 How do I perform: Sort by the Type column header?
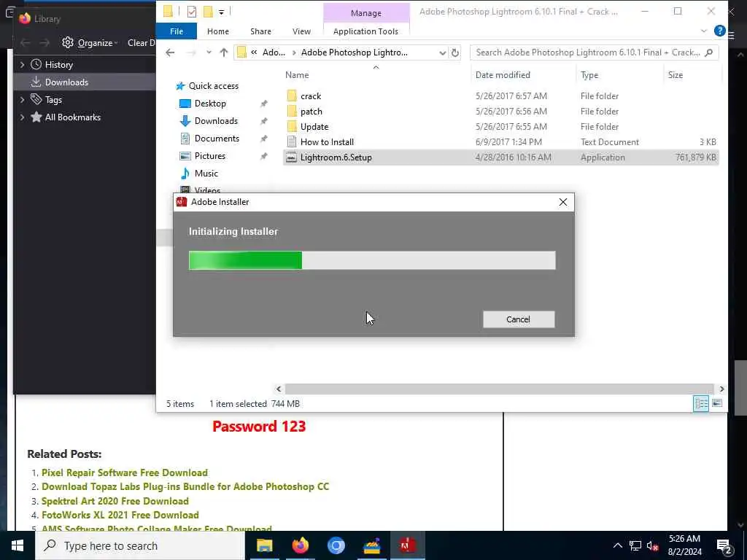[x=589, y=75]
